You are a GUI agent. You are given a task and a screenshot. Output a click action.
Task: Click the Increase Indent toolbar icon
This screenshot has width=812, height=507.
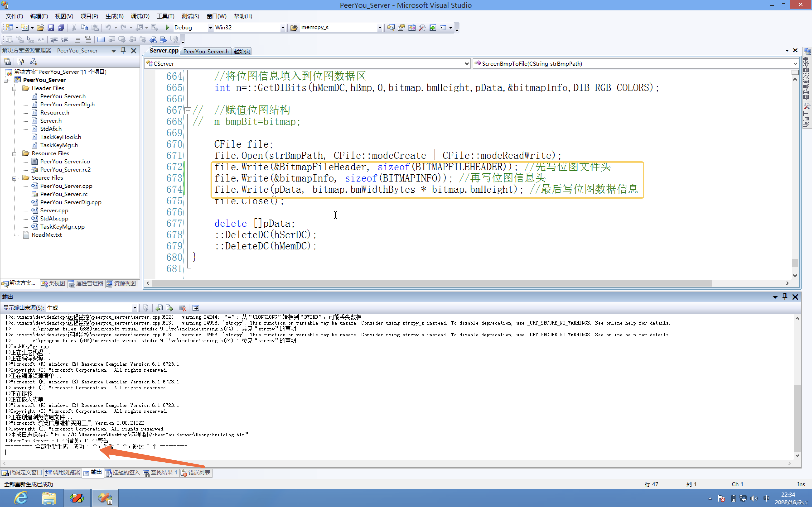(64, 40)
